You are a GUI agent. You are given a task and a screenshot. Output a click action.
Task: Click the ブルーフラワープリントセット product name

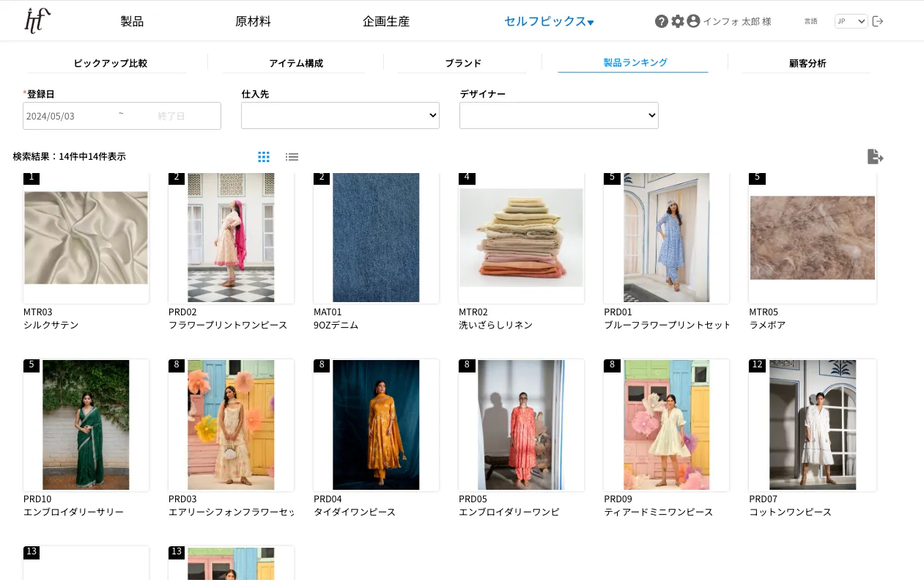(668, 325)
